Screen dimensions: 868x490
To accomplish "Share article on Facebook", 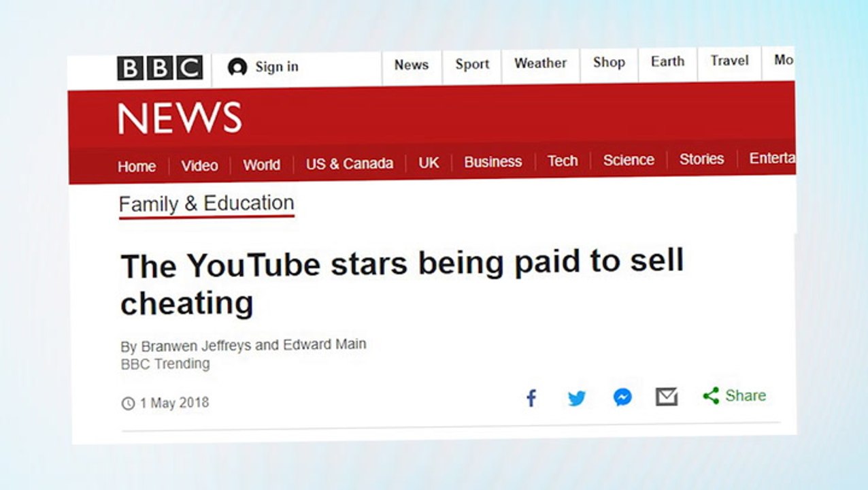I will (531, 398).
